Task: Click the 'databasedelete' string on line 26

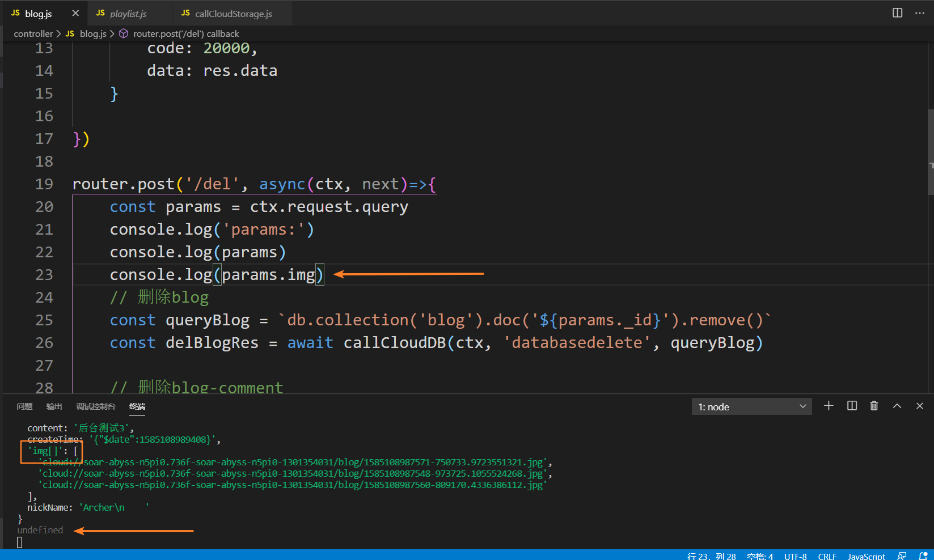Action: (x=577, y=343)
